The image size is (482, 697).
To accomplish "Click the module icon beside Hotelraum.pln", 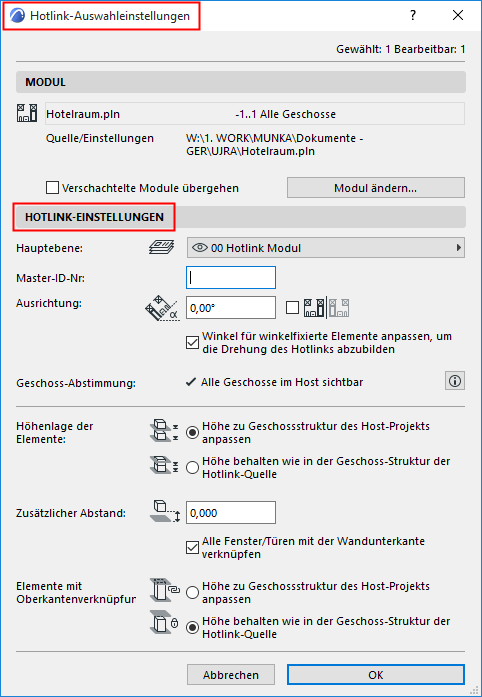I will pos(28,113).
